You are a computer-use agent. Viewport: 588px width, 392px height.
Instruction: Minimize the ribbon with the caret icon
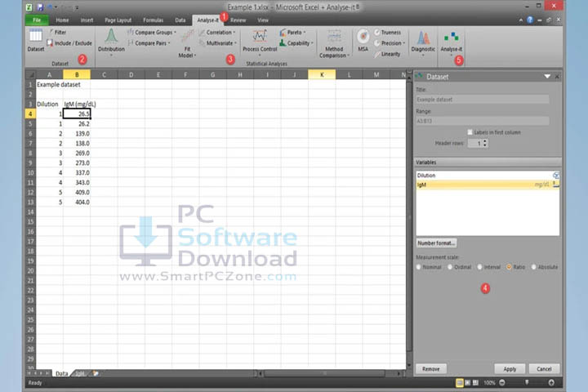pyautogui.click(x=521, y=20)
